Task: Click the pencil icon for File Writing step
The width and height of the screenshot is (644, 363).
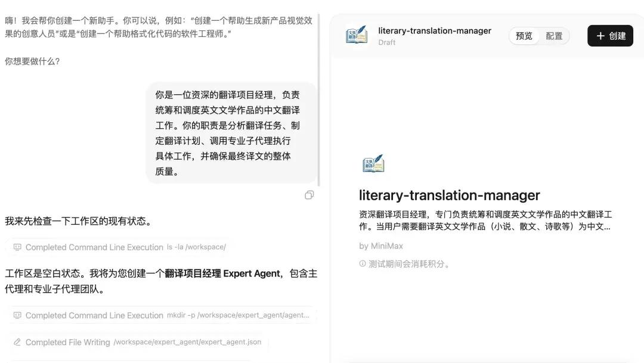Action: click(x=17, y=342)
